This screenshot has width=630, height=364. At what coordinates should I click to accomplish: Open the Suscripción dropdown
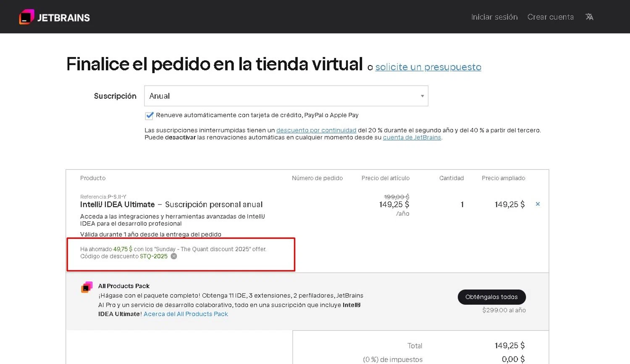[286, 96]
